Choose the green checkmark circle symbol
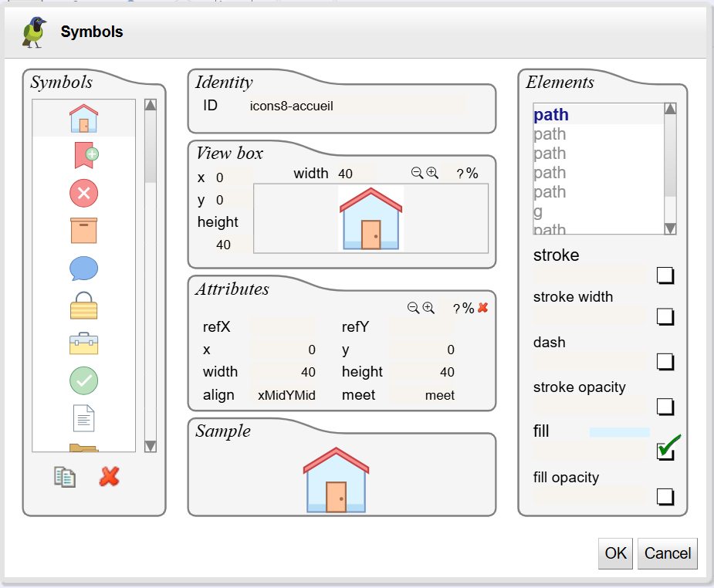The height and width of the screenshot is (588, 714). [x=83, y=380]
